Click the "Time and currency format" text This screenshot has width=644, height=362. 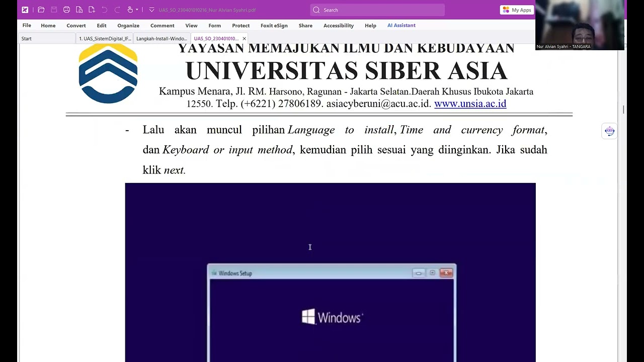[472, 130]
